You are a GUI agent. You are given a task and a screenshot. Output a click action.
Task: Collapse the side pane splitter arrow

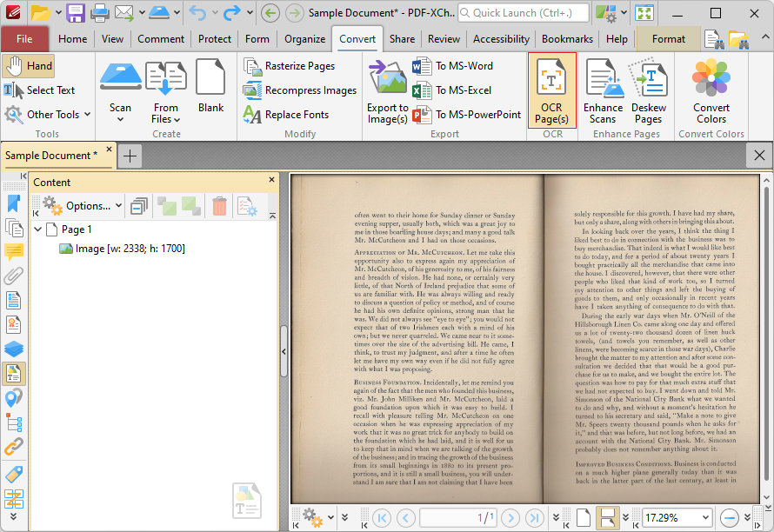pyautogui.click(x=284, y=351)
